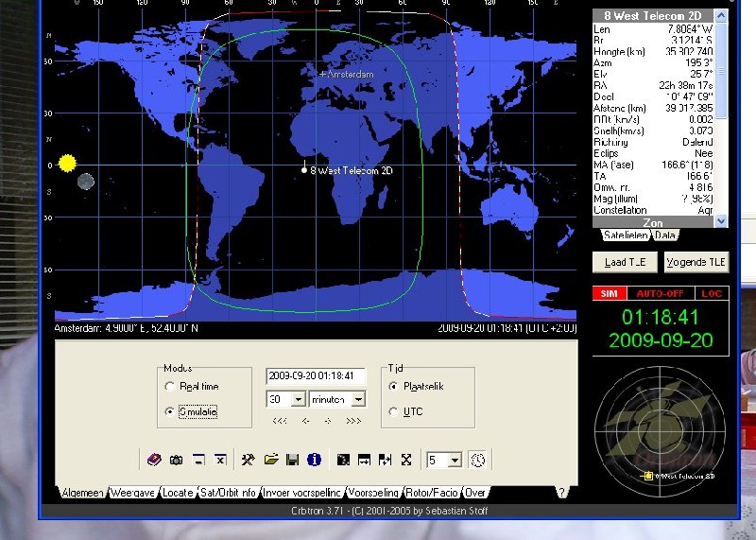Toggle the red SIM indicator
The width and height of the screenshot is (756, 540).
[610, 293]
